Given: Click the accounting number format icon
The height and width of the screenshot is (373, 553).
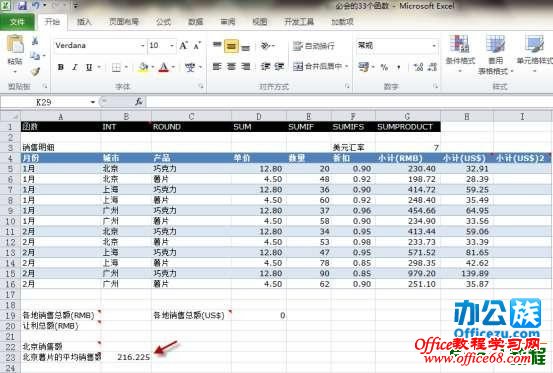Looking at the screenshot, I should [363, 66].
